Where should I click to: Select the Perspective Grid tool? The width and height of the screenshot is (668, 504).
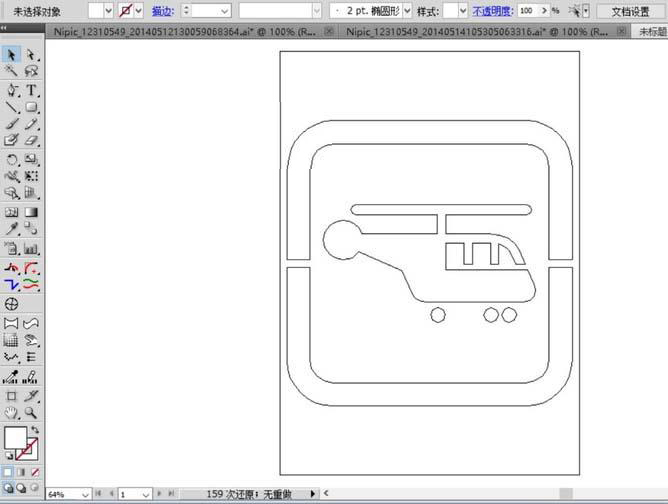pyautogui.click(x=31, y=193)
